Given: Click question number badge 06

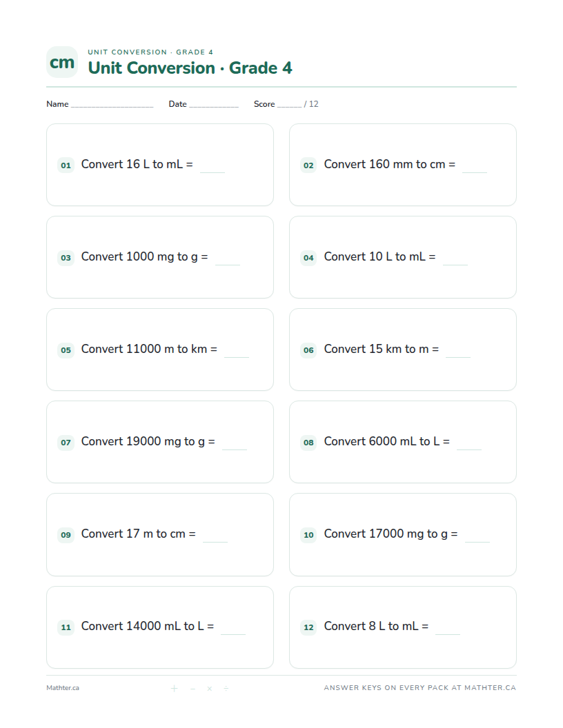Looking at the screenshot, I should (x=308, y=350).
